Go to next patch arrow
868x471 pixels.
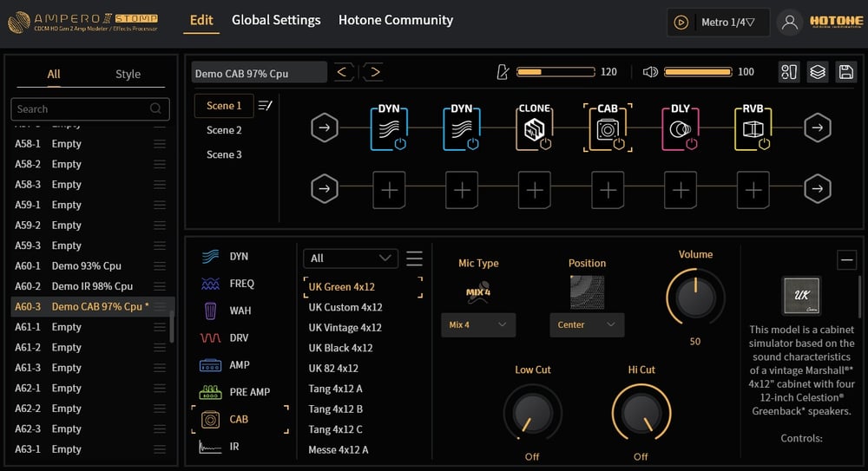tap(374, 72)
